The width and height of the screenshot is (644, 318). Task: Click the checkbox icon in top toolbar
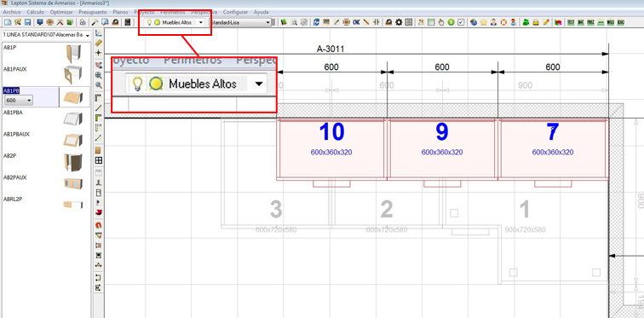(461, 22)
